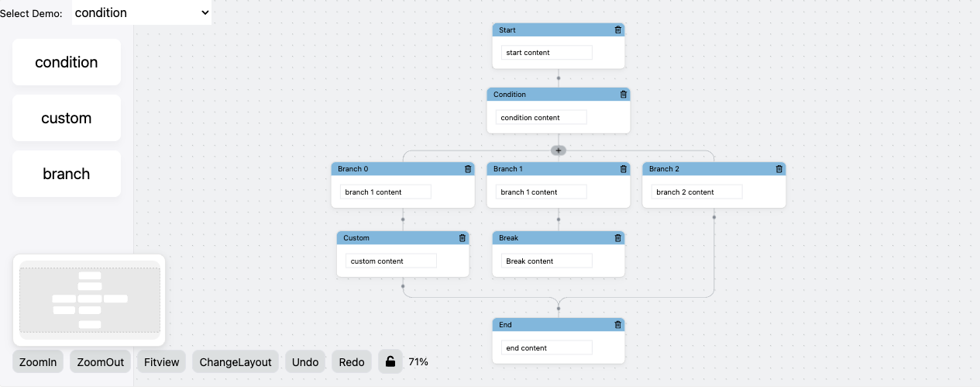Remove Branch 0 using its trash icon
Image resolution: width=980 pixels, height=387 pixels.
point(467,169)
